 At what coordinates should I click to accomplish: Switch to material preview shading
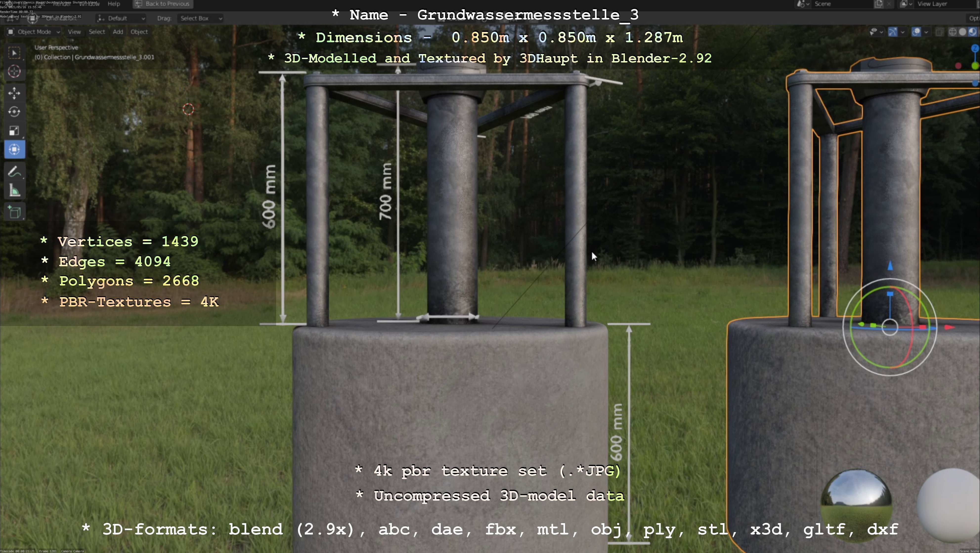[x=972, y=32]
